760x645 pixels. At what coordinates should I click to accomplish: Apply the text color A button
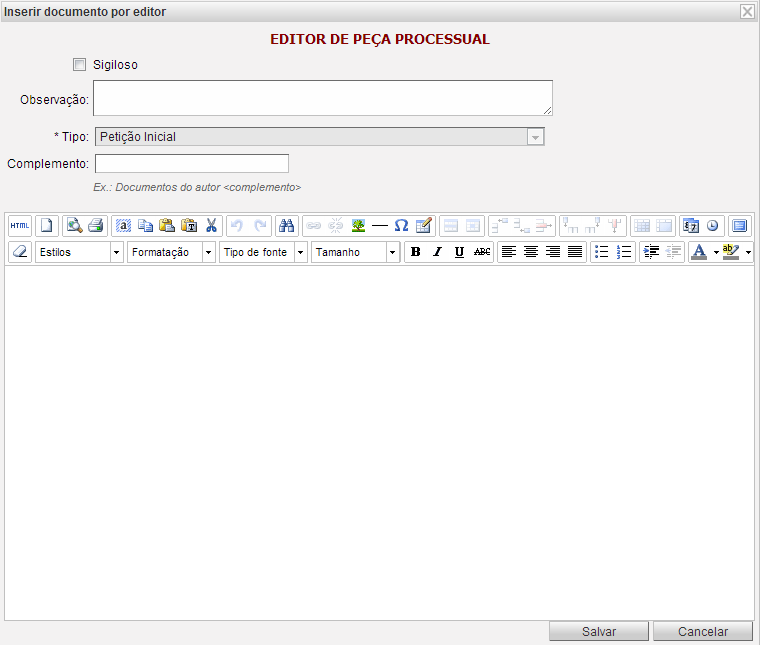(x=699, y=252)
